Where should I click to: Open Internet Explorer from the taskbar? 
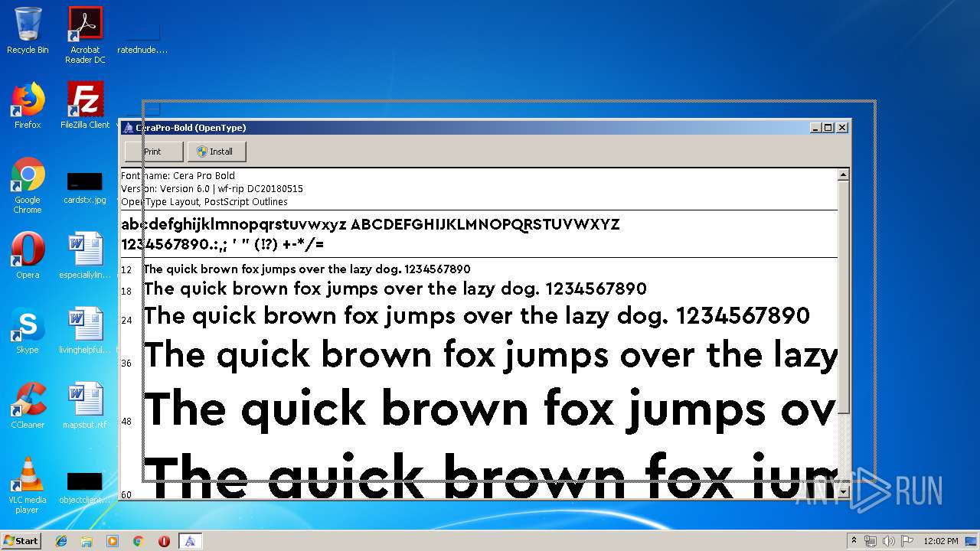point(61,541)
